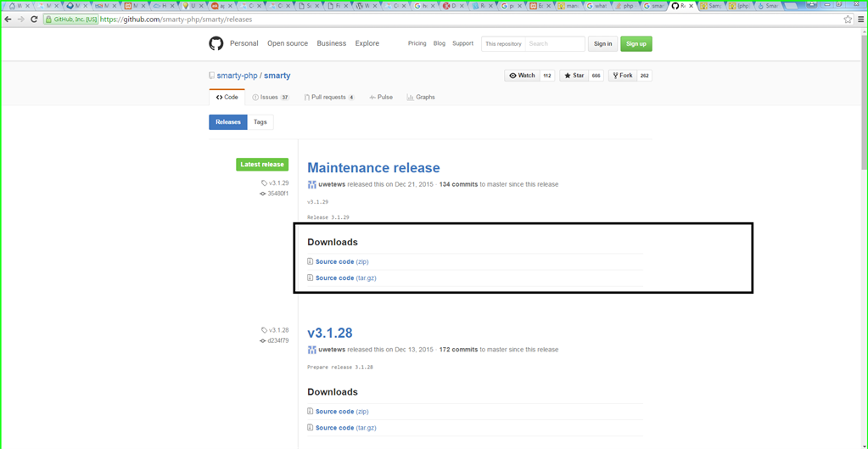Open the Chrome hamburger menu

(x=861, y=19)
